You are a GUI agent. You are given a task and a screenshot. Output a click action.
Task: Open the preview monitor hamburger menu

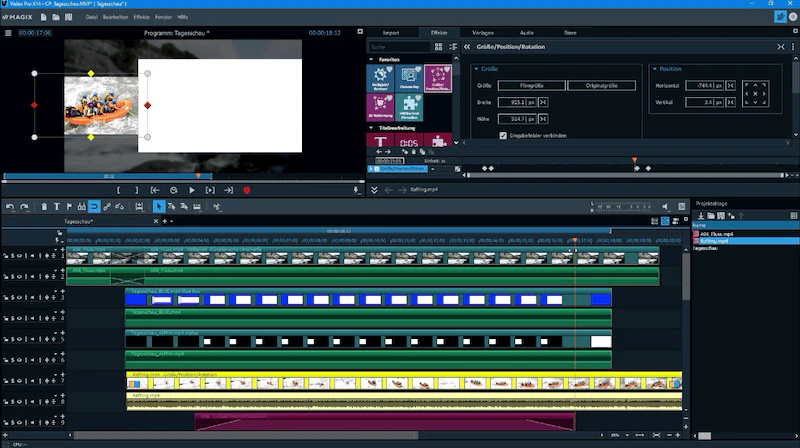[8, 33]
